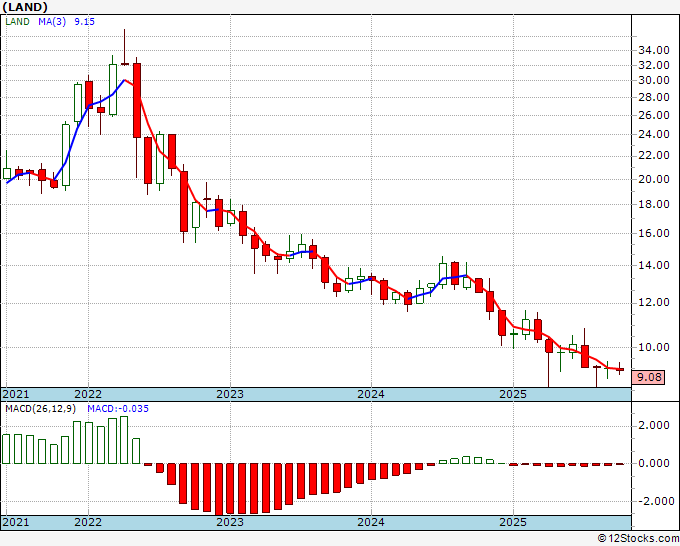Click the 16.00 price axis label
Screen dimensions: 680x546
click(x=654, y=233)
